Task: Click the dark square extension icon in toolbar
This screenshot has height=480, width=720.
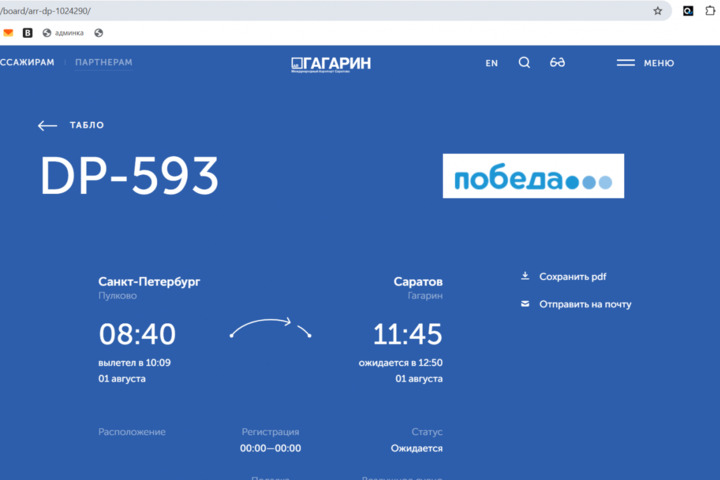Action: (x=687, y=11)
